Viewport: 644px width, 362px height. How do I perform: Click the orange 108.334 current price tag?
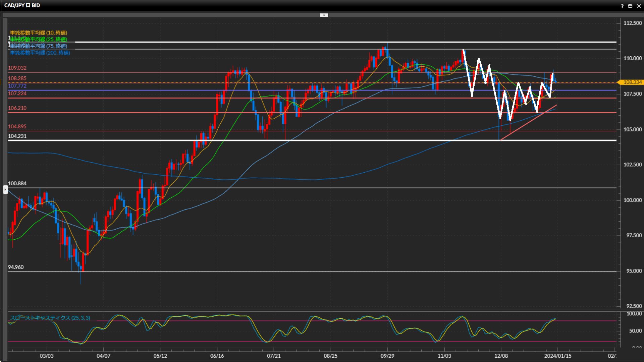pos(632,82)
